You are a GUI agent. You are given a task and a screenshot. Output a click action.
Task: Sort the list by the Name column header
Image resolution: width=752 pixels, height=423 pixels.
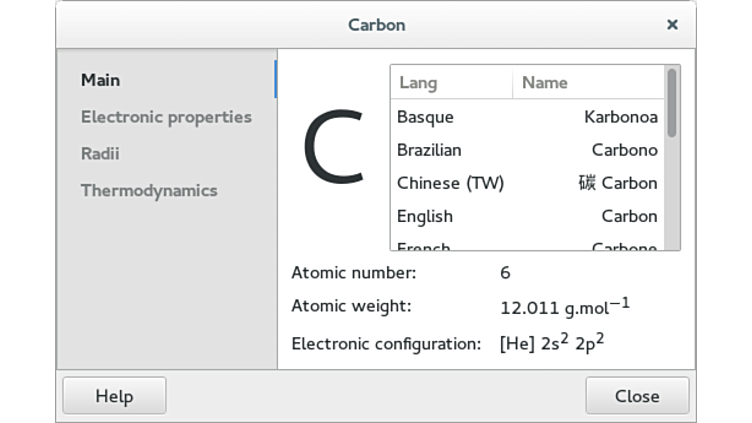point(587,83)
